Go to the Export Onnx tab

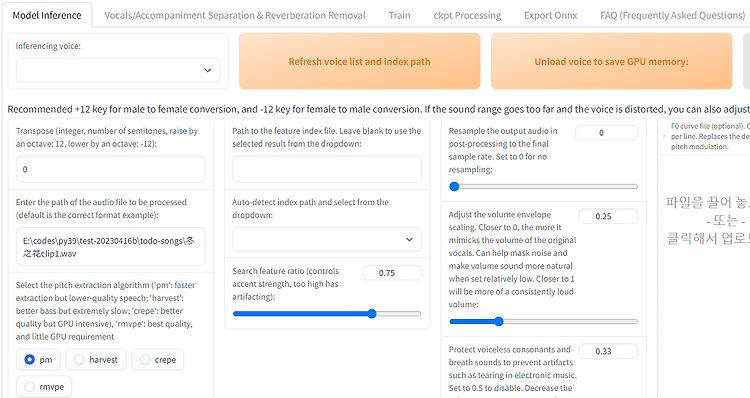pyautogui.click(x=551, y=15)
